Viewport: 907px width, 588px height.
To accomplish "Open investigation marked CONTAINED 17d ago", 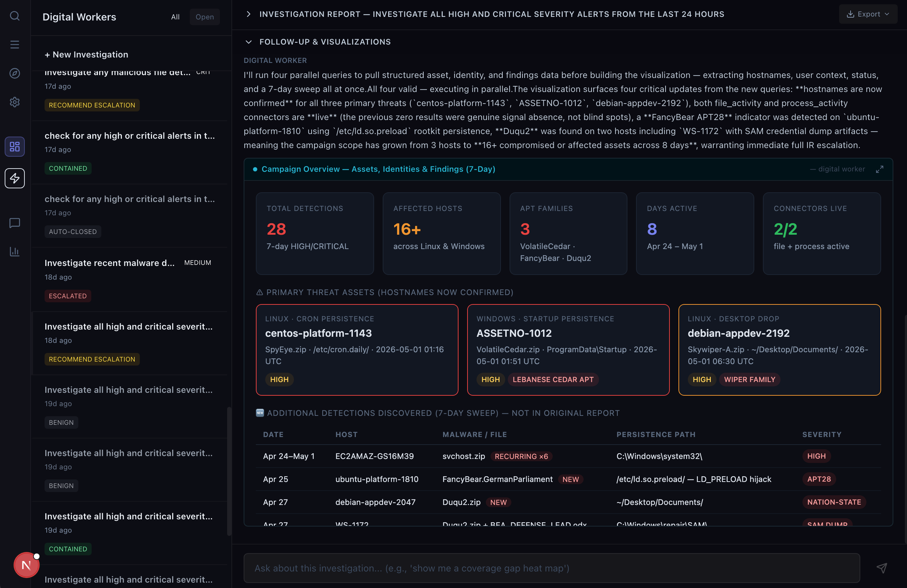I will click(130, 152).
